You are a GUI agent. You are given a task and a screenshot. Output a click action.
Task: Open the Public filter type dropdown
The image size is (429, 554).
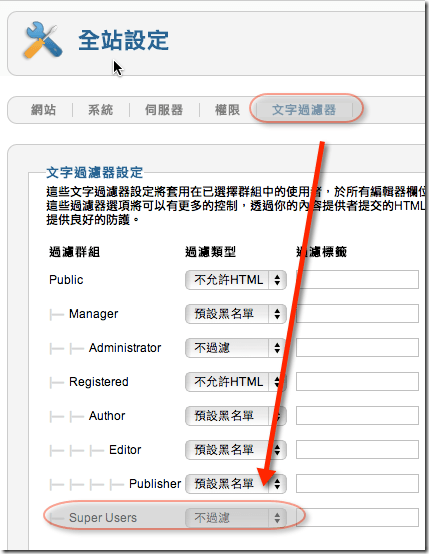[x=236, y=280]
